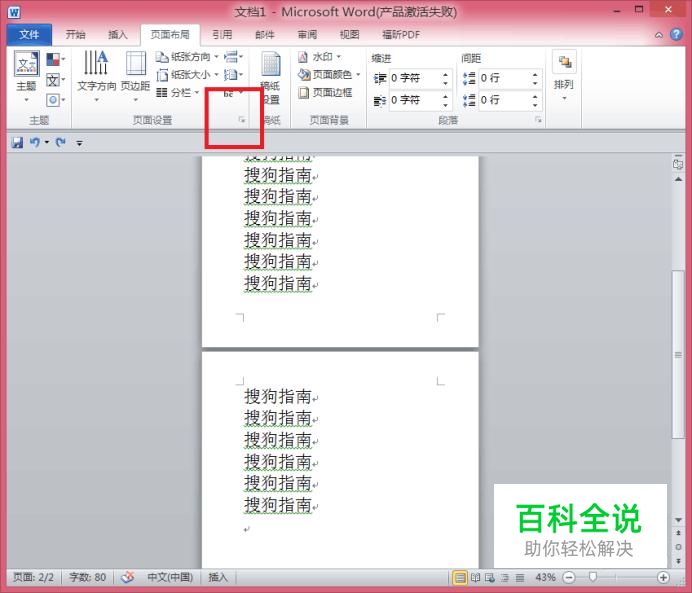Click the 页边距 margins button
The width and height of the screenshot is (692, 593).
pos(135,77)
